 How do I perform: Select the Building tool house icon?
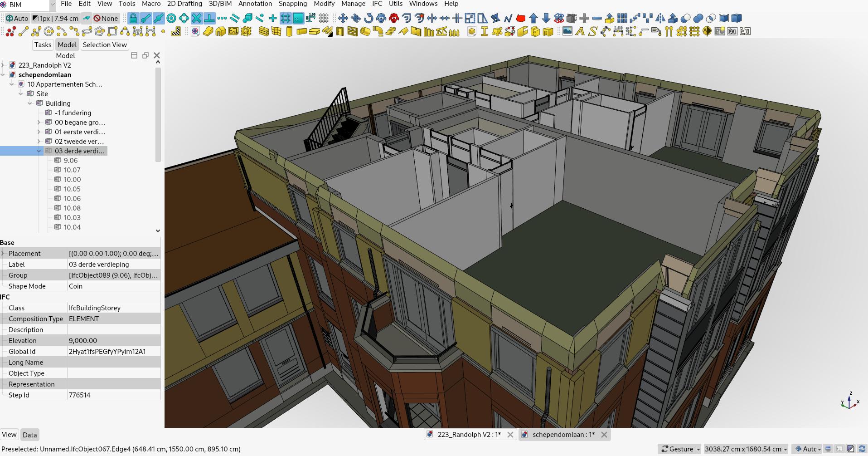click(x=221, y=32)
